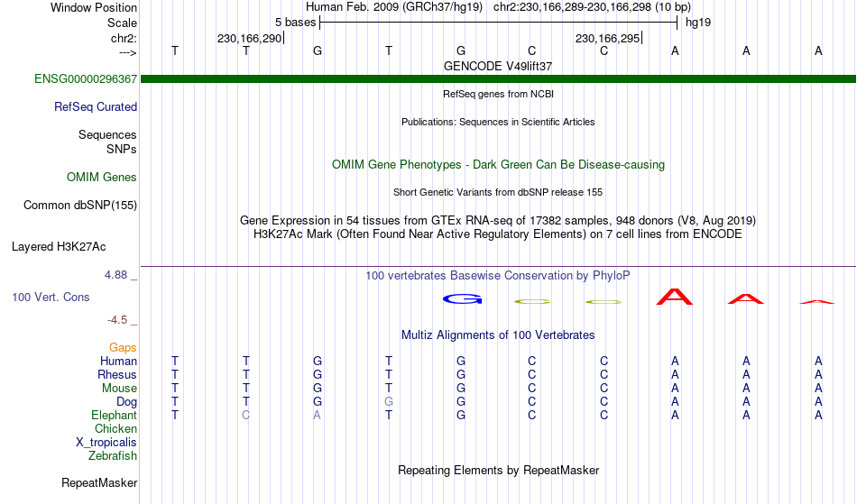Open the RefSeq Curated track label
857x504 pixels.
click(x=95, y=106)
